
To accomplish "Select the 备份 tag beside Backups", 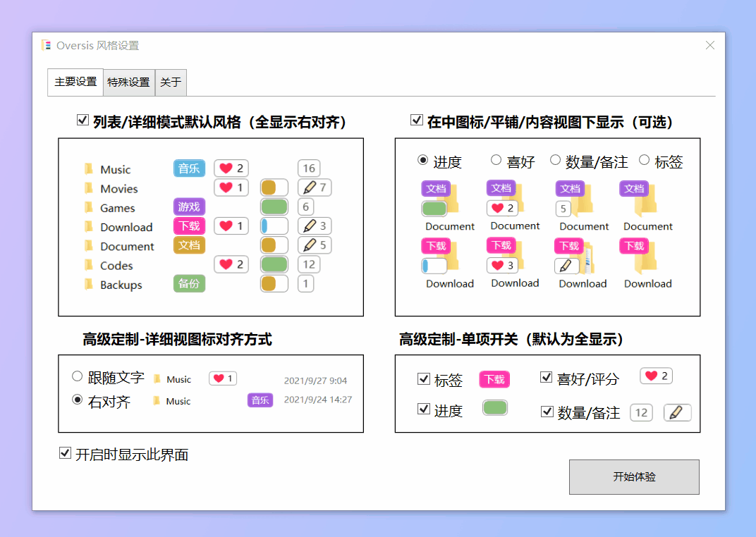I will coord(188,284).
